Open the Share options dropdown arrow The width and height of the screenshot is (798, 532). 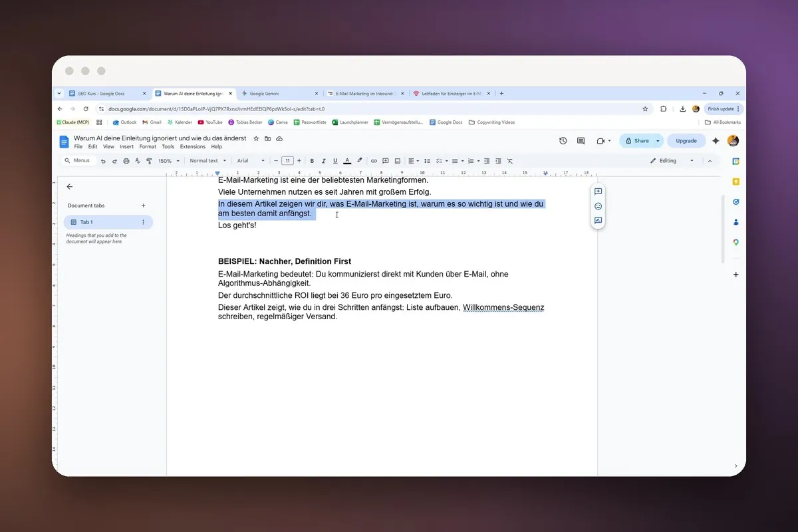click(658, 141)
